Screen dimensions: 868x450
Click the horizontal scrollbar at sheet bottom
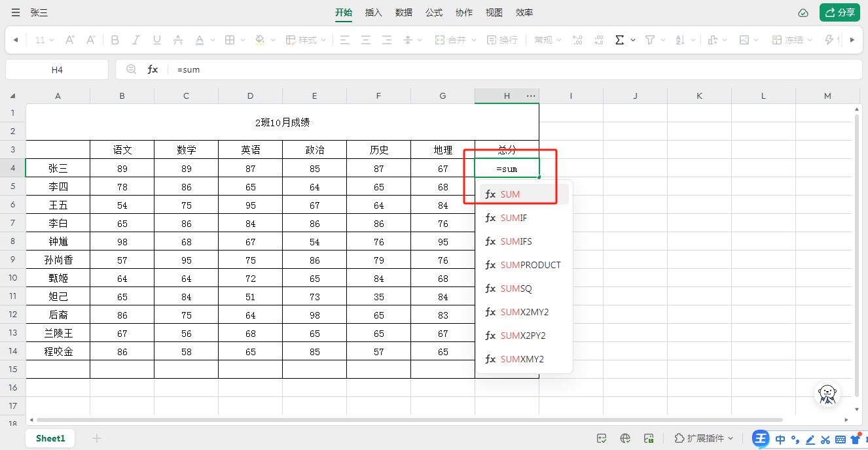[409, 419]
